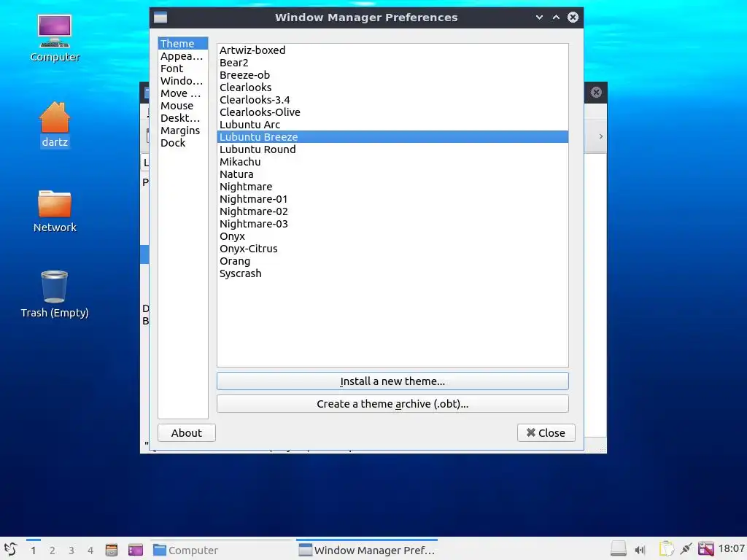Open the dartz home folder icon
Image resolution: width=747 pixels, height=560 pixels.
click(x=54, y=124)
